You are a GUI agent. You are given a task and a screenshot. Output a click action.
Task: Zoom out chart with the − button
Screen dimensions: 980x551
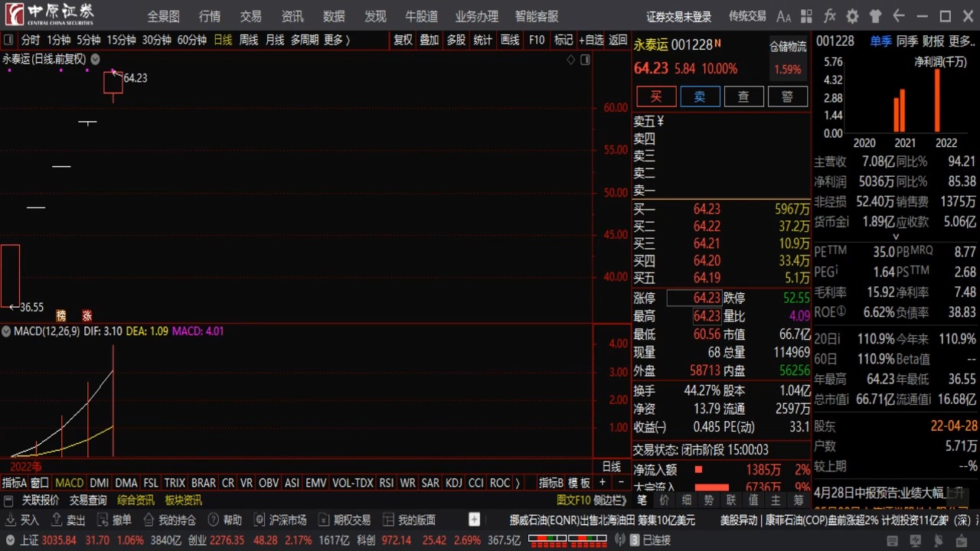621,483
